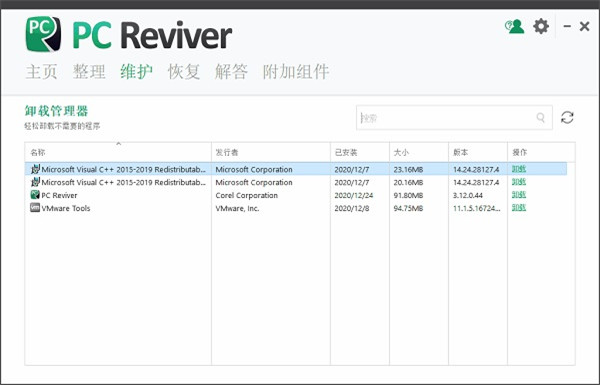This screenshot has height=385, width=600.
Task: Click the 23.16MB size value
Action: coord(408,169)
